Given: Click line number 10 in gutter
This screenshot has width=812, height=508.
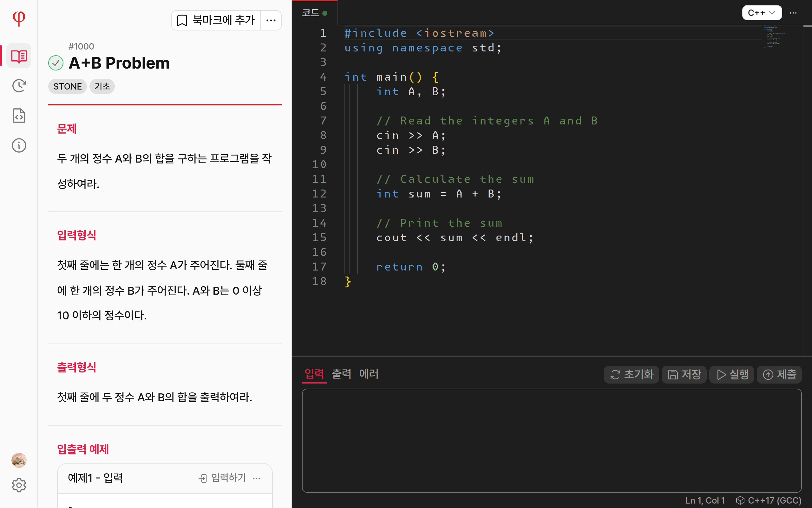Looking at the screenshot, I should 319,164.
